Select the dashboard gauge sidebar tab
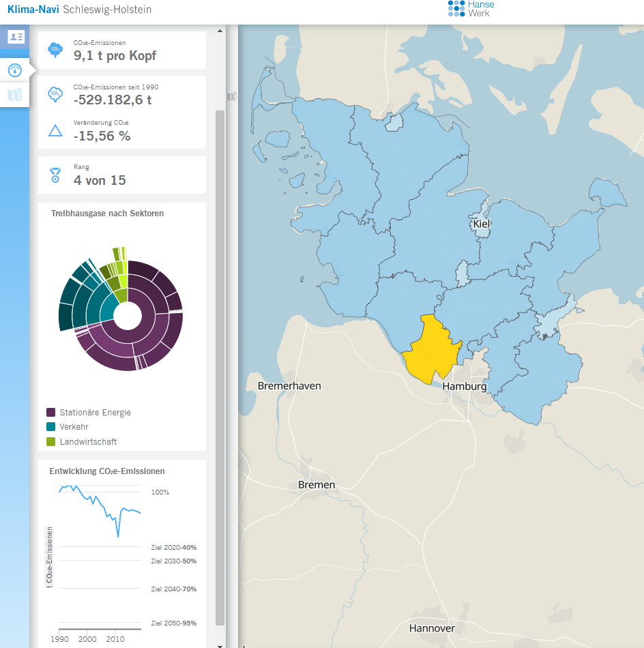 pos(15,70)
